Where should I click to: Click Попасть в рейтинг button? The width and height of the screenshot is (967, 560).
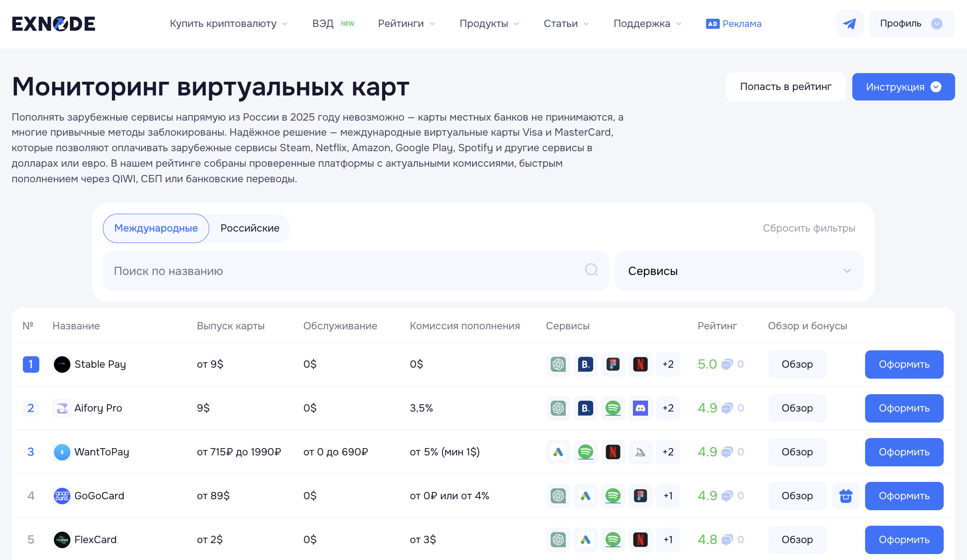(785, 87)
